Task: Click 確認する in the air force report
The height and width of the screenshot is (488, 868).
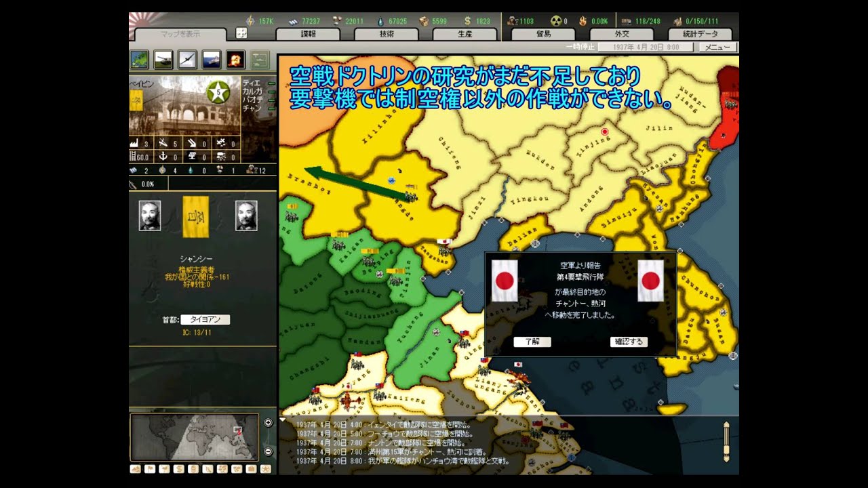Action: click(629, 342)
